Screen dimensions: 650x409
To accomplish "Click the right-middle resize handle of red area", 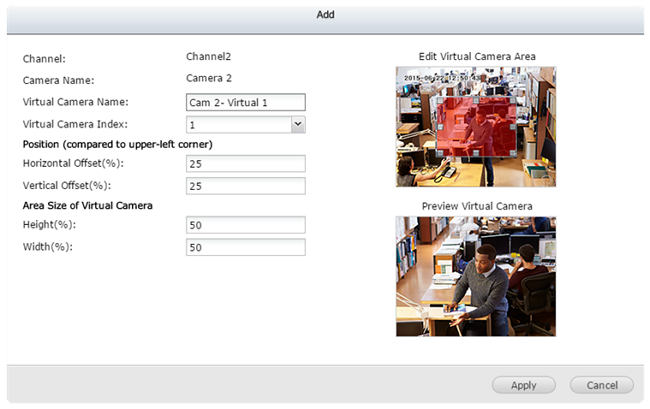I will [513, 127].
